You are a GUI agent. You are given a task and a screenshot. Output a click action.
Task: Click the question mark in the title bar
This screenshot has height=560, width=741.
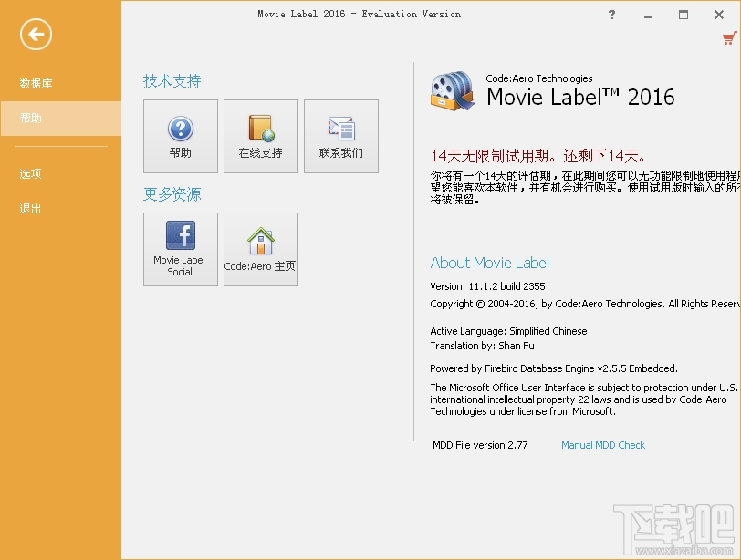(x=611, y=15)
